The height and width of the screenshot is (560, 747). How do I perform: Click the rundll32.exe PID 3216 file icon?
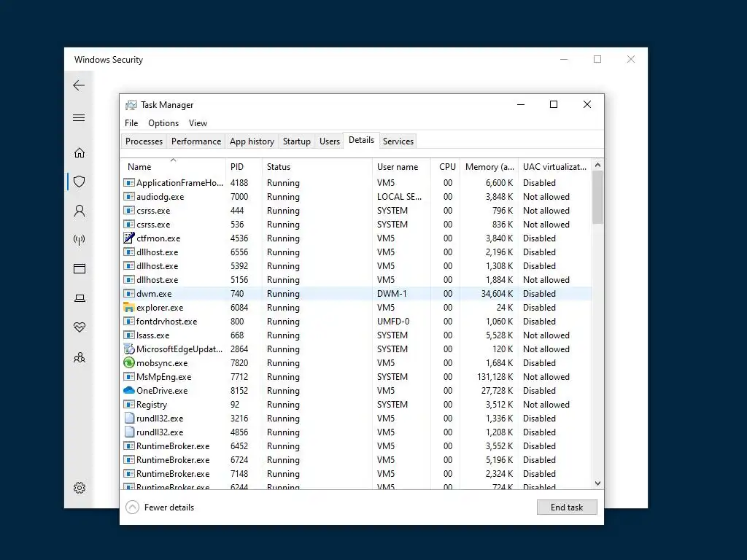pyautogui.click(x=128, y=418)
